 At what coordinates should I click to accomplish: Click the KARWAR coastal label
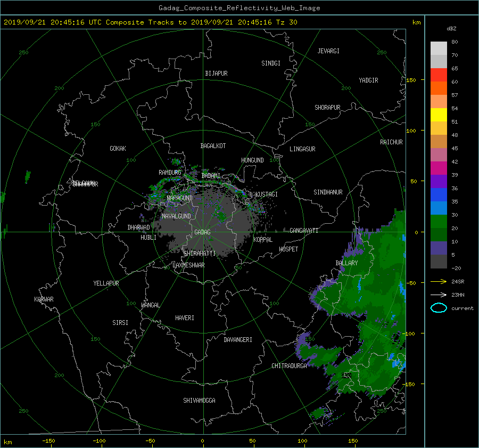point(44,299)
